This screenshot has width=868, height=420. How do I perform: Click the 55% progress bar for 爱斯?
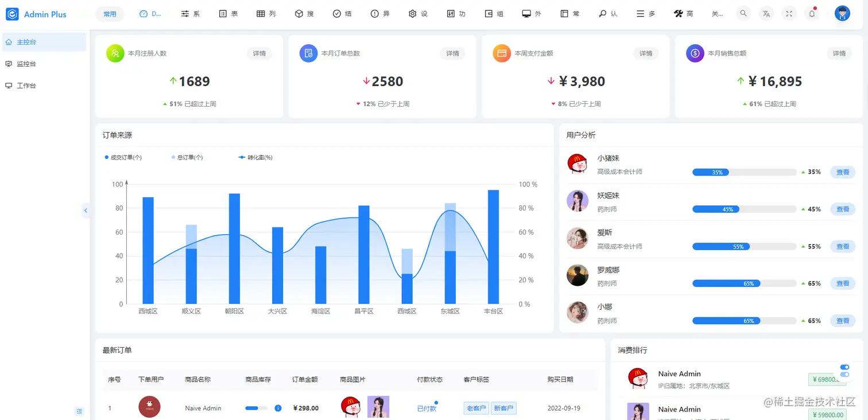click(745, 247)
